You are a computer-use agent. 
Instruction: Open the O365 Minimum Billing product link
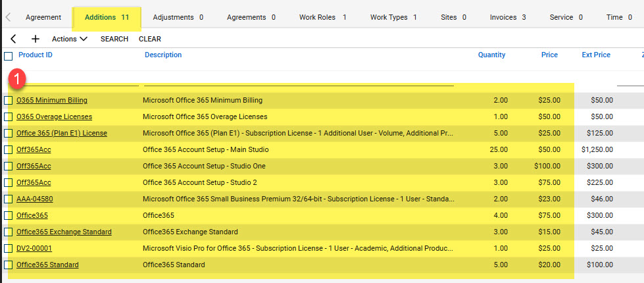pos(52,100)
